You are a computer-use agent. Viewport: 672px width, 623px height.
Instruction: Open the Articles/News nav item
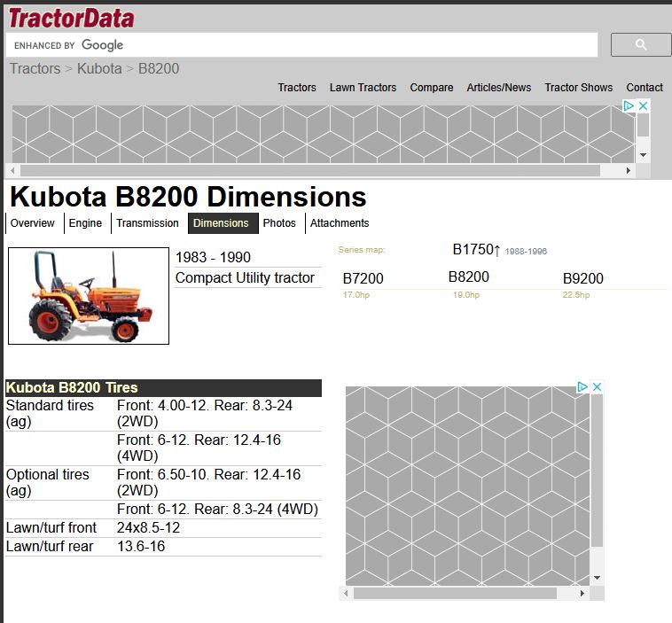click(x=499, y=88)
